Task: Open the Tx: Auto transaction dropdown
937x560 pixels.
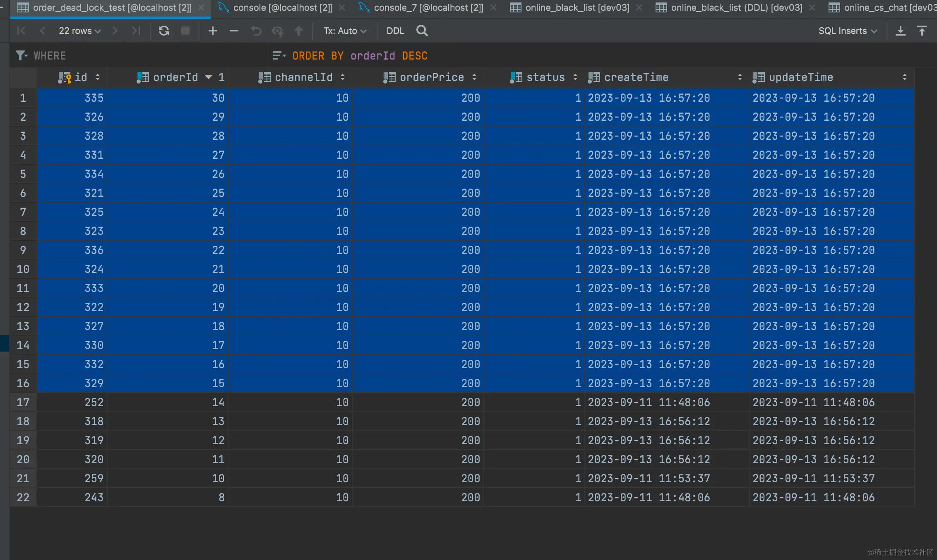Action: [x=345, y=31]
